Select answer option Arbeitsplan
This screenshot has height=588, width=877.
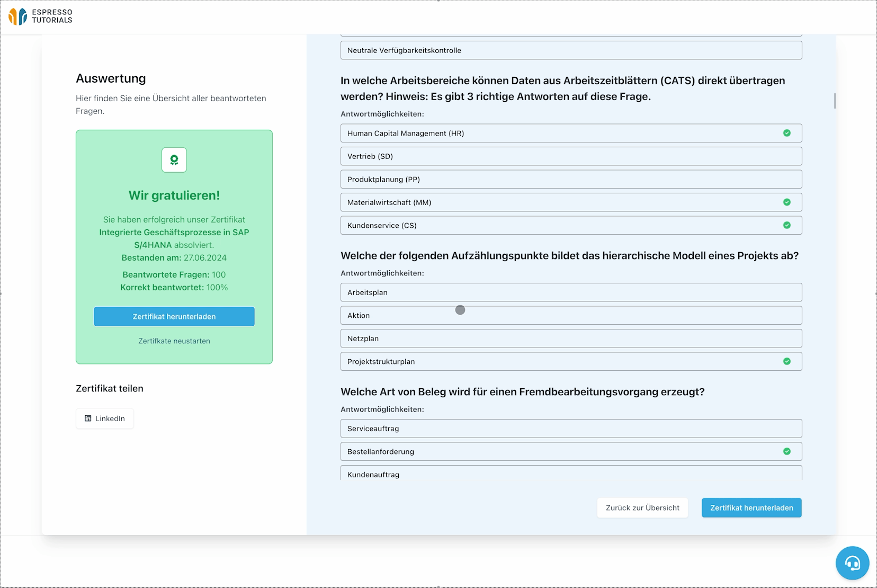tap(571, 292)
